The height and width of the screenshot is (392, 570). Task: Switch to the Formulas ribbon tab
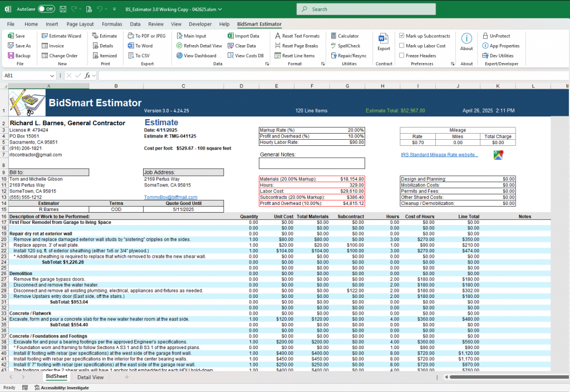[112, 24]
